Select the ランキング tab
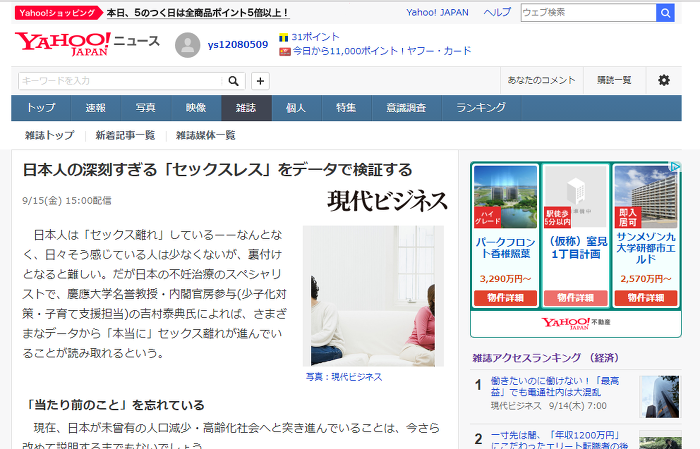The width and height of the screenshot is (700, 449). tap(481, 108)
